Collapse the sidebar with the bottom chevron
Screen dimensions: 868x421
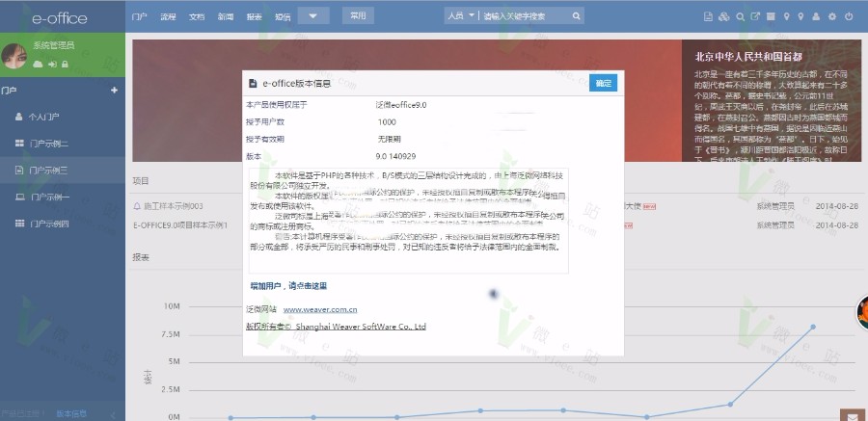point(113,415)
